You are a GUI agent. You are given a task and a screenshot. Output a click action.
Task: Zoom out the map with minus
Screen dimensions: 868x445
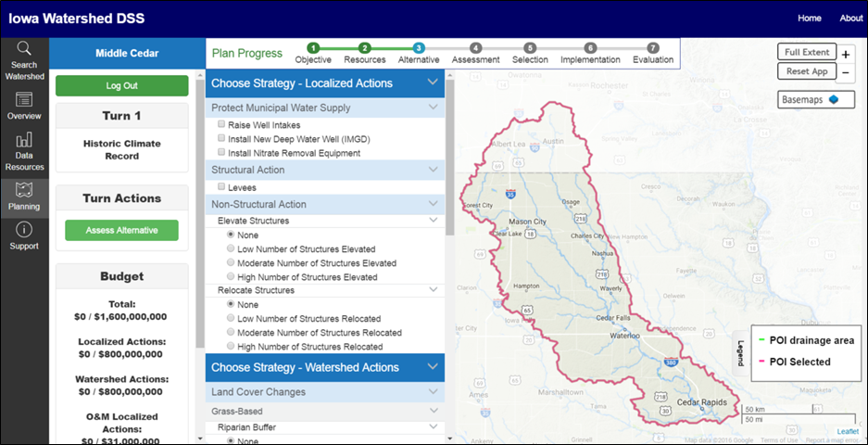click(x=846, y=72)
